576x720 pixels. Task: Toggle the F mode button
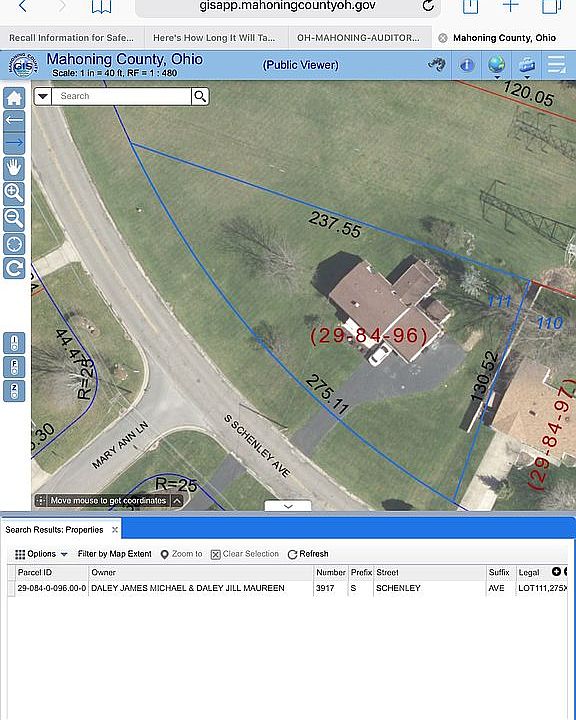14,367
